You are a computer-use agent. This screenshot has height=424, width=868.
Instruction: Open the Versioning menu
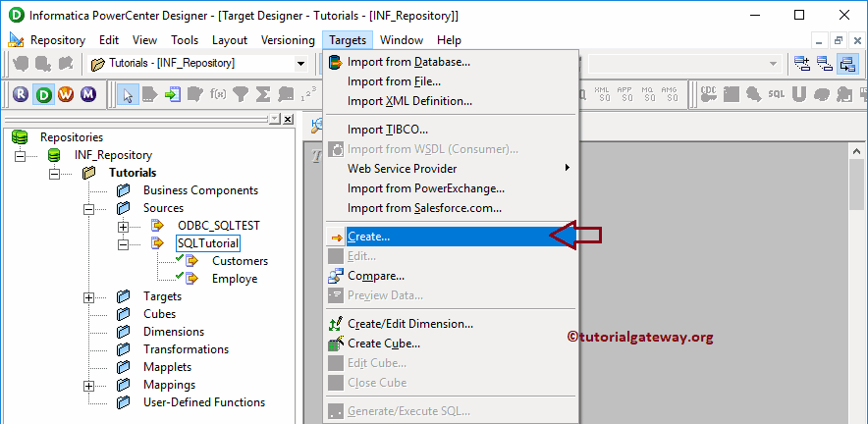(288, 40)
